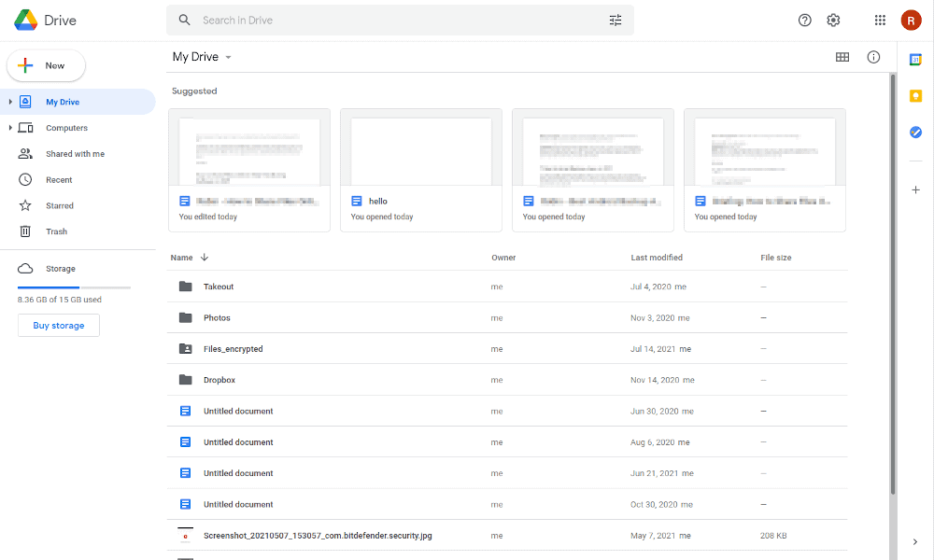Open search options filter icon
Viewport: 934px width, 560px height.
(616, 21)
